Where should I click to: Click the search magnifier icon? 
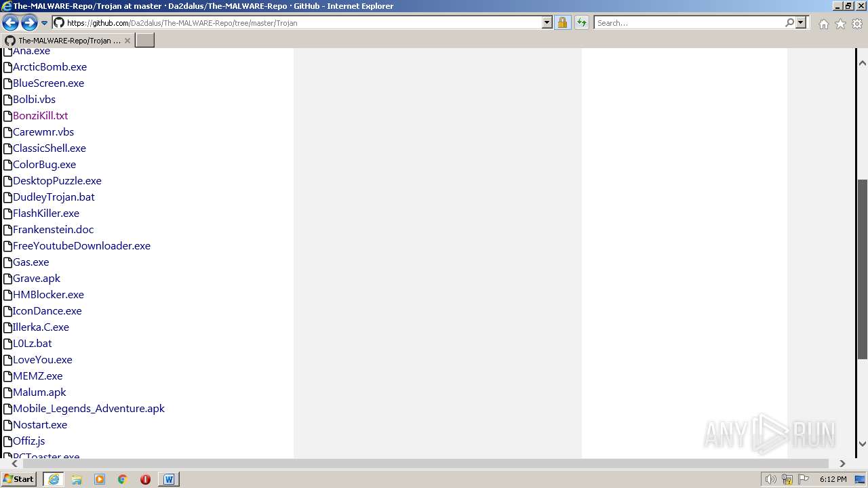(789, 22)
